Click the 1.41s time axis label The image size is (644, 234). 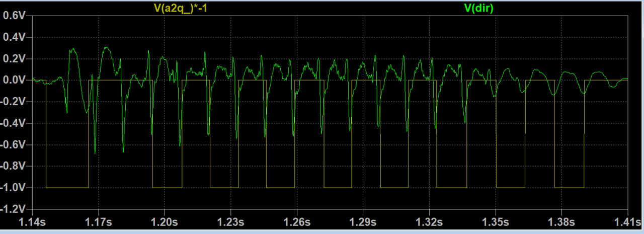click(627, 222)
